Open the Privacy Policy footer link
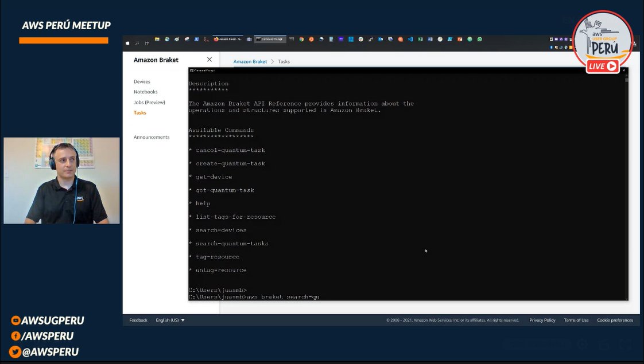644x364 pixels. 542,320
